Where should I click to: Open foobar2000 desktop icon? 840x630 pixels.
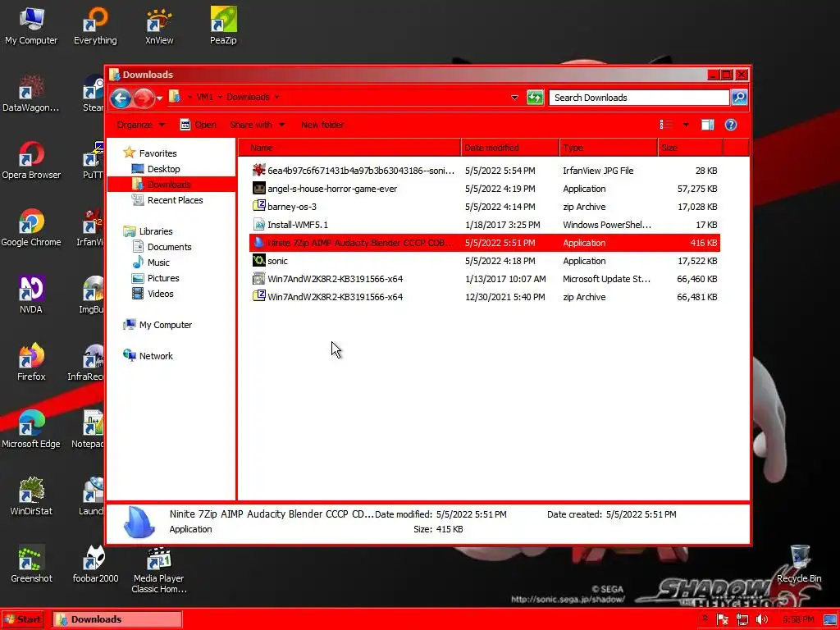[95, 564]
